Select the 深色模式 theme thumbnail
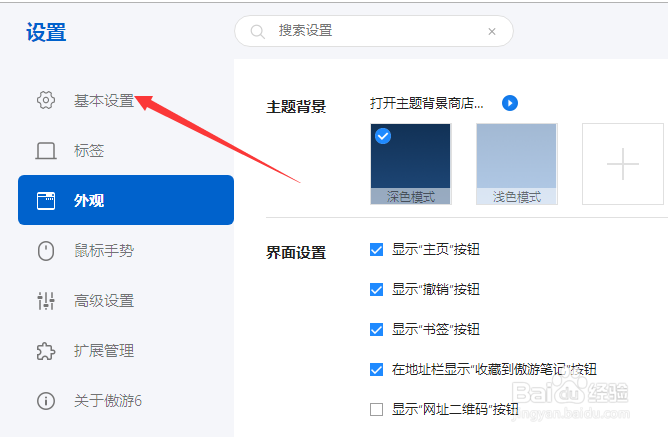This screenshot has height=437, width=668. pyautogui.click(x=410, y=163)
